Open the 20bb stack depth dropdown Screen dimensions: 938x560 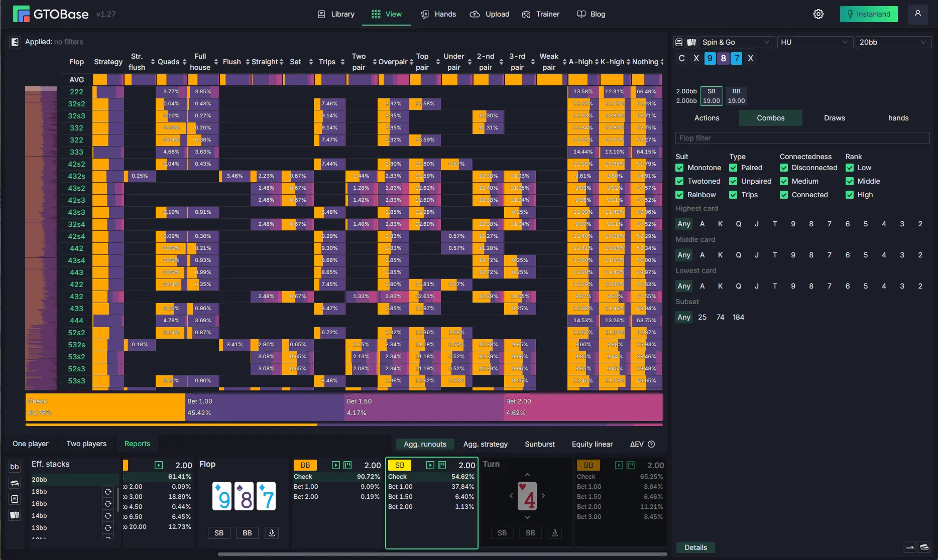point(893,42)
